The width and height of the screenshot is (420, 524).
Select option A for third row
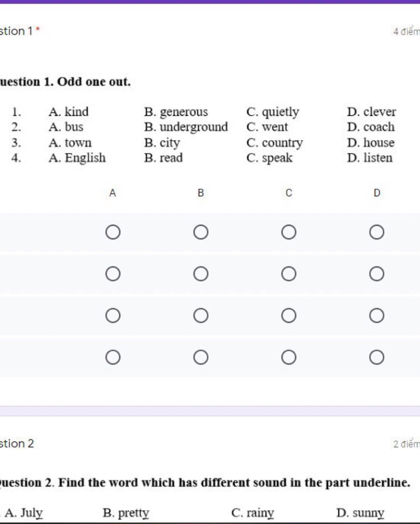113,316
